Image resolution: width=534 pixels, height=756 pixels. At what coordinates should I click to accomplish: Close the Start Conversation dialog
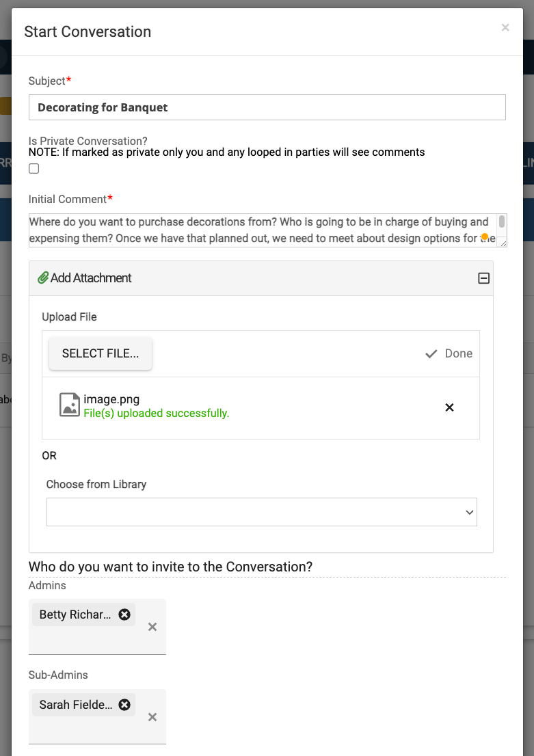[505, 28]
